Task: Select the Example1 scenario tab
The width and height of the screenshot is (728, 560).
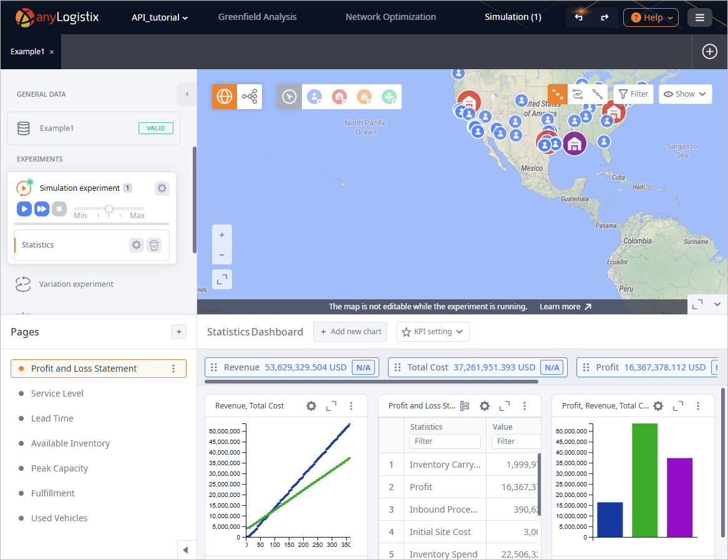Action: (x=27, y=52)
